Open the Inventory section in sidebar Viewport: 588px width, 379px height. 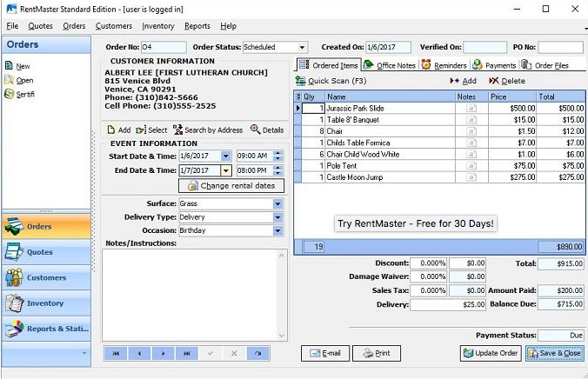[46, 303]
